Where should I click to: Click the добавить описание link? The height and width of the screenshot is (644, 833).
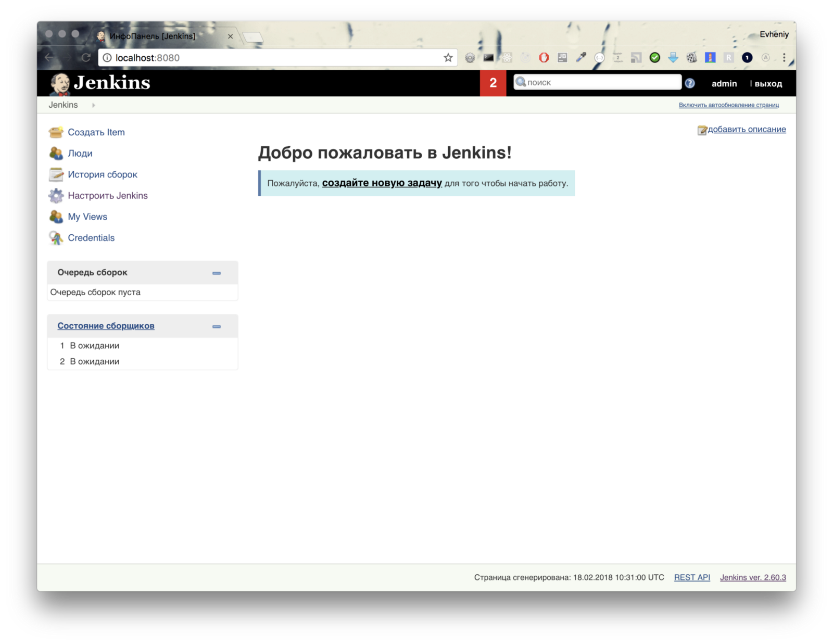coord(746,130)
